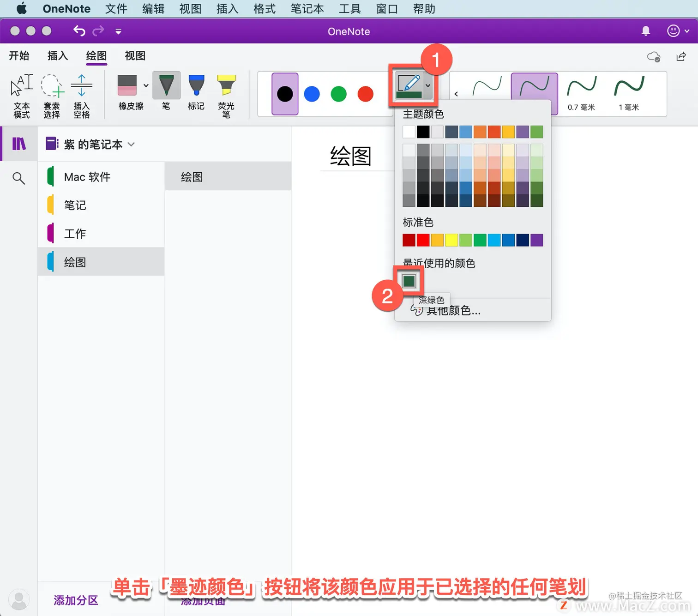Click the Undo arrow in title bar
This screenshot has height=616, width=698.
point(79,31)
